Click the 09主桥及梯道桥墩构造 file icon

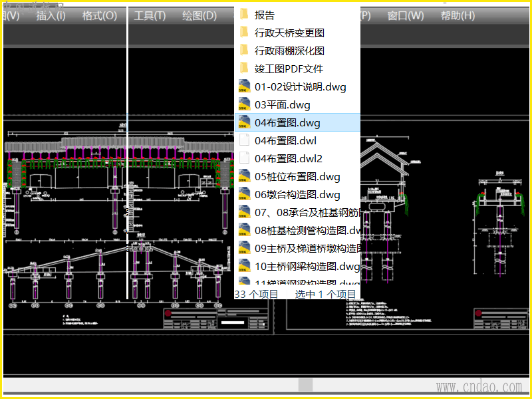click(244, 248)
